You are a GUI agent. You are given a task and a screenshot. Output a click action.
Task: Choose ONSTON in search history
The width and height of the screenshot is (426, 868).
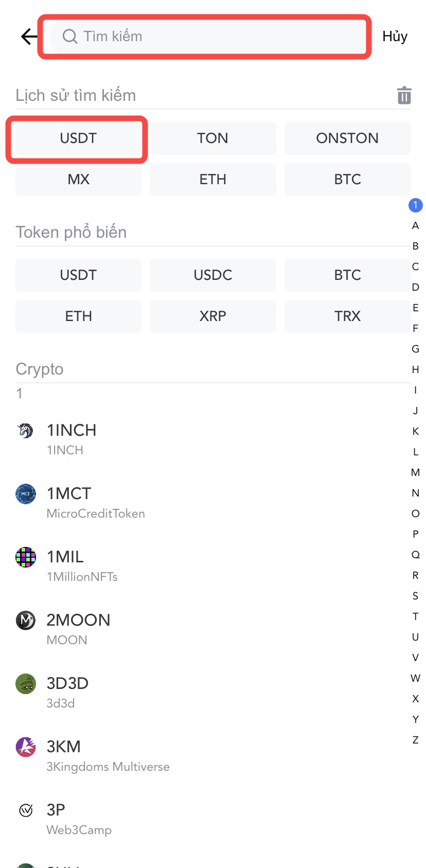[347, 138]
